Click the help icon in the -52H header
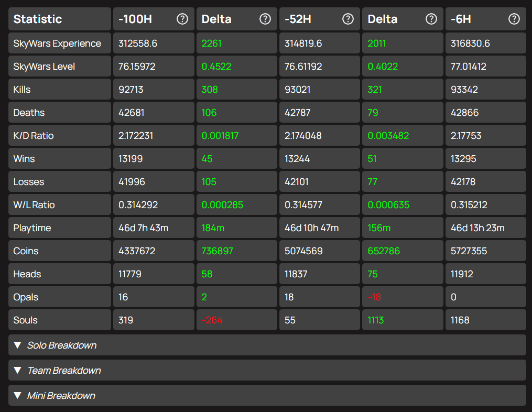Image resolution: width=532 pixels, height=412 pixels. 348,19
